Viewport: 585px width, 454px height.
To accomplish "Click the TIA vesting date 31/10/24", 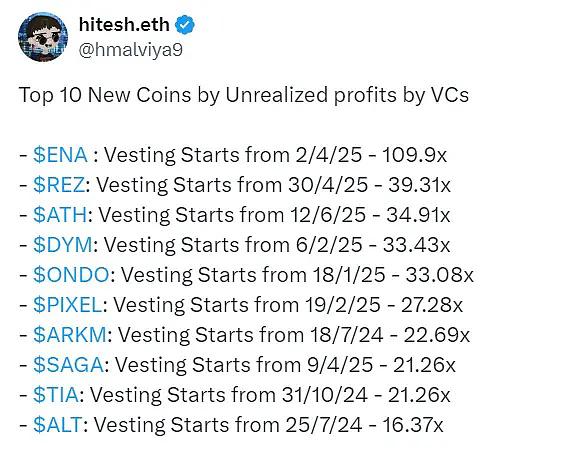I will tap(325, 395).
